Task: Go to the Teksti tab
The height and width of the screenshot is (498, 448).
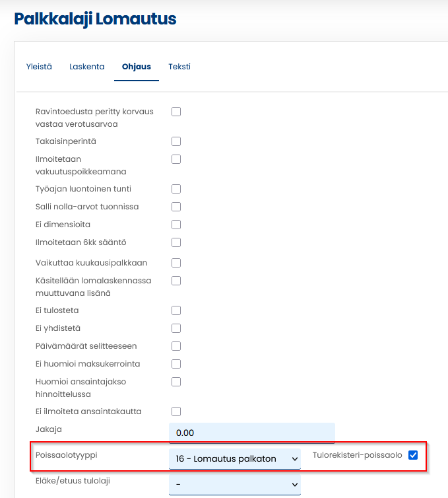Action: 179,67
